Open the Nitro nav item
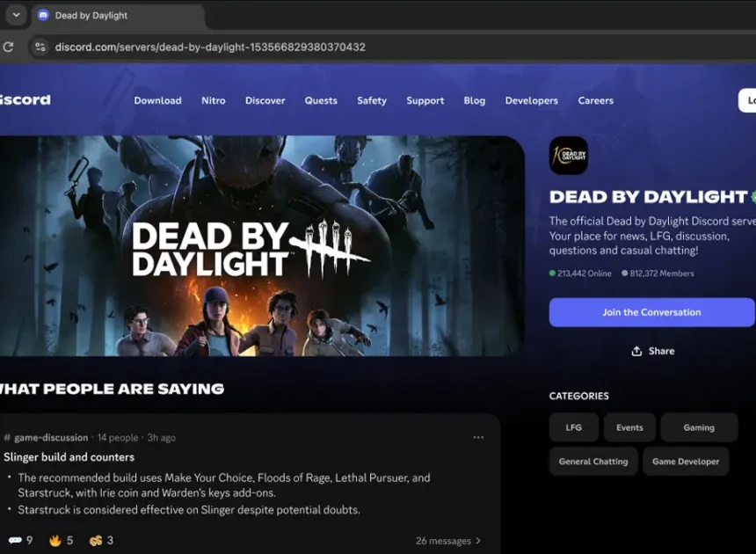Viewport: 756px width, 554px height. click(x=213, y=100)
